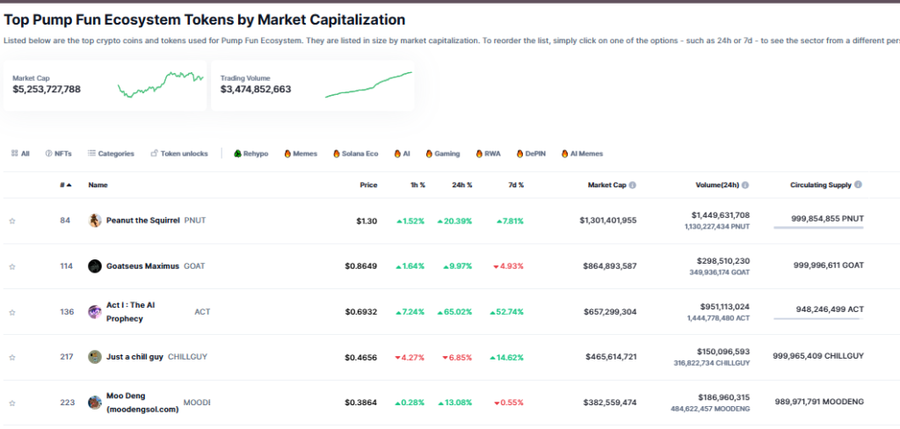This screenshot has height=429, width=900.
Task: Click the Just a chill guy icon
Action: tap(95, 357)
